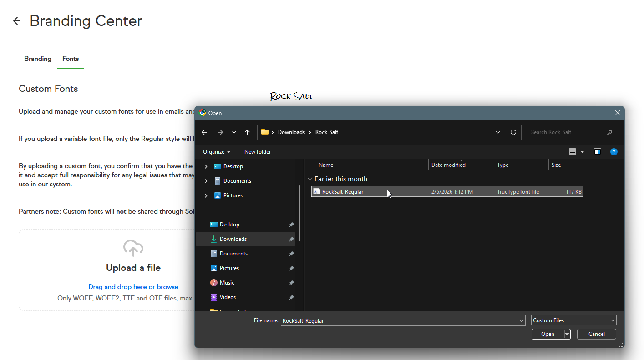Open the Custom Files type dropdown
Viewport: 644px width, 360px height.
point(573,320)
